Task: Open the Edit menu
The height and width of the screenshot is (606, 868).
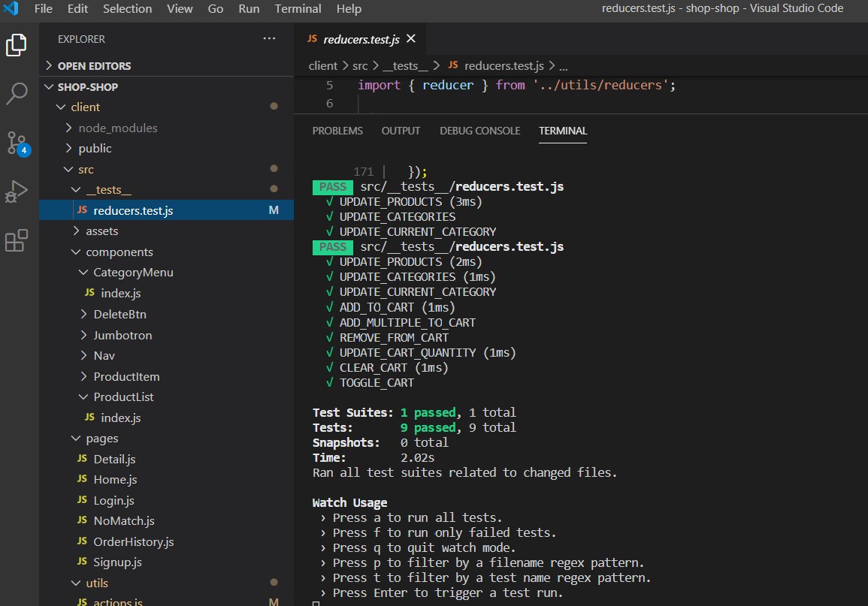Action: (77, 9)
